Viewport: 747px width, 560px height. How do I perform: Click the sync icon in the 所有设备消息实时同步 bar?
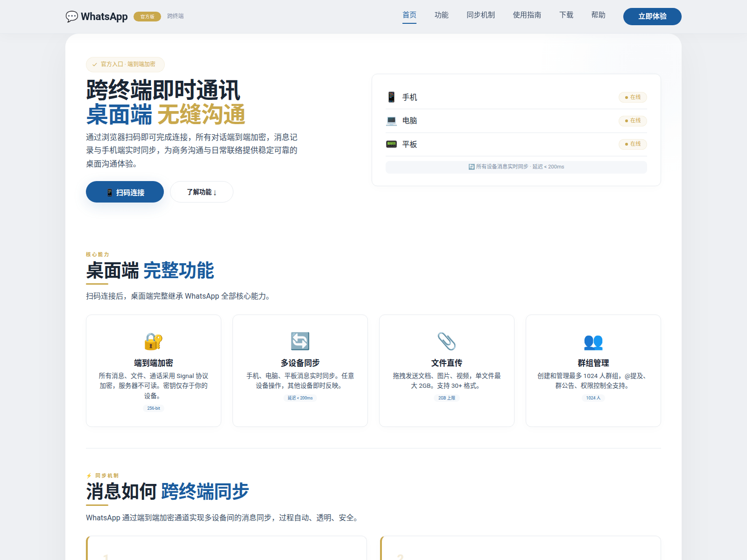tap(472, 167)
